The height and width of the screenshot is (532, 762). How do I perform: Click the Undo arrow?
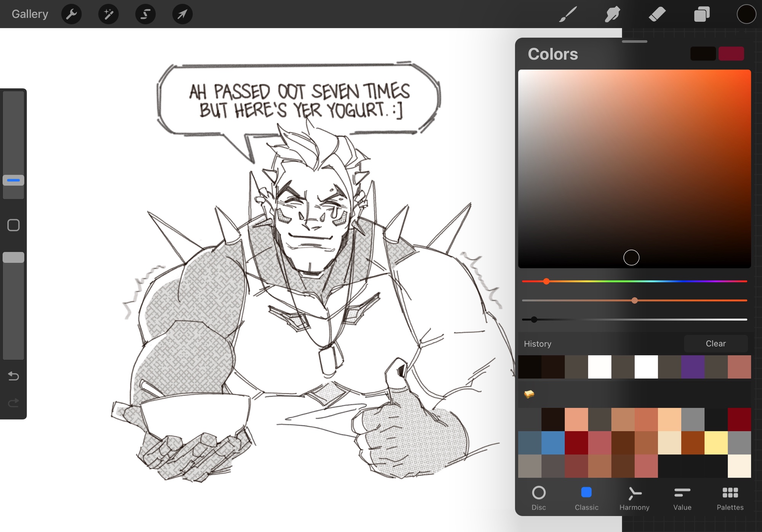tap(13, 376)
